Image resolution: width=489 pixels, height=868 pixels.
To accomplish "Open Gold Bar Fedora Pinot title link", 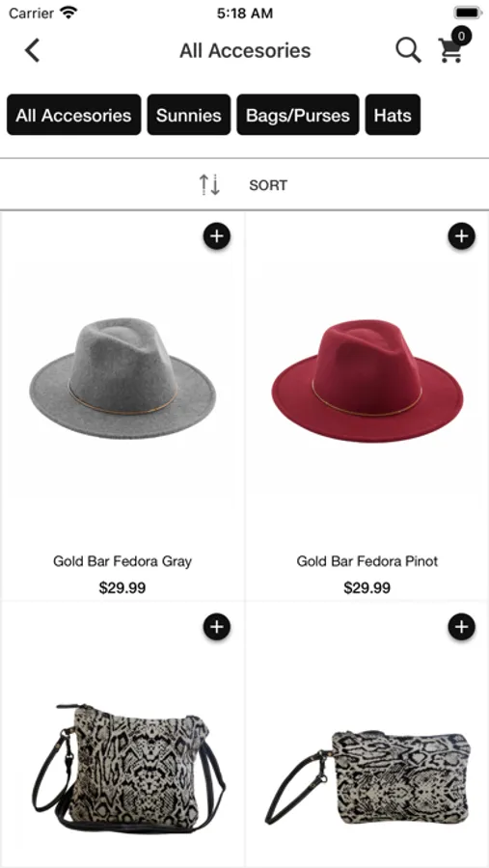I will 367,561.
